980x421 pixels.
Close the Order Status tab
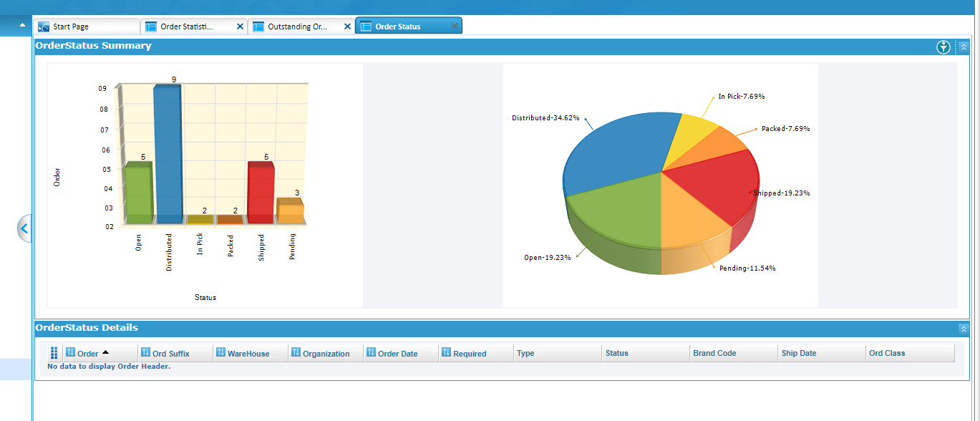click(455, 26)
